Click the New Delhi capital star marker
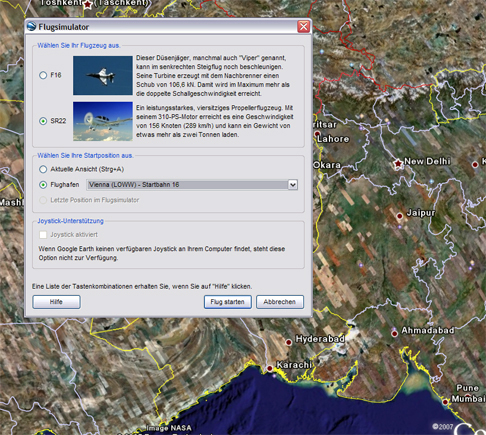Image resolution: width=486 pixels, height=435 pixels. tap(398, 164)
